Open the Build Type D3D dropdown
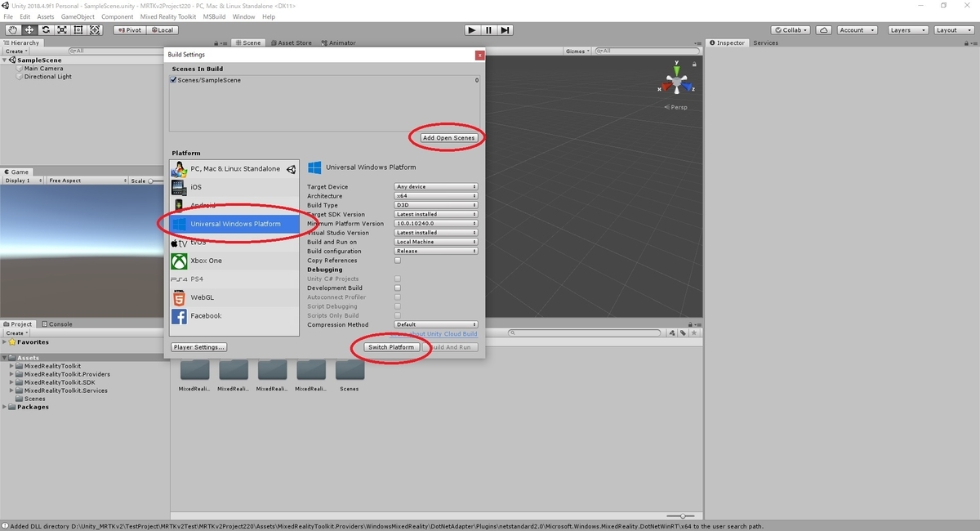This screenshot has height=531, width=980. (x=436, y=205)
